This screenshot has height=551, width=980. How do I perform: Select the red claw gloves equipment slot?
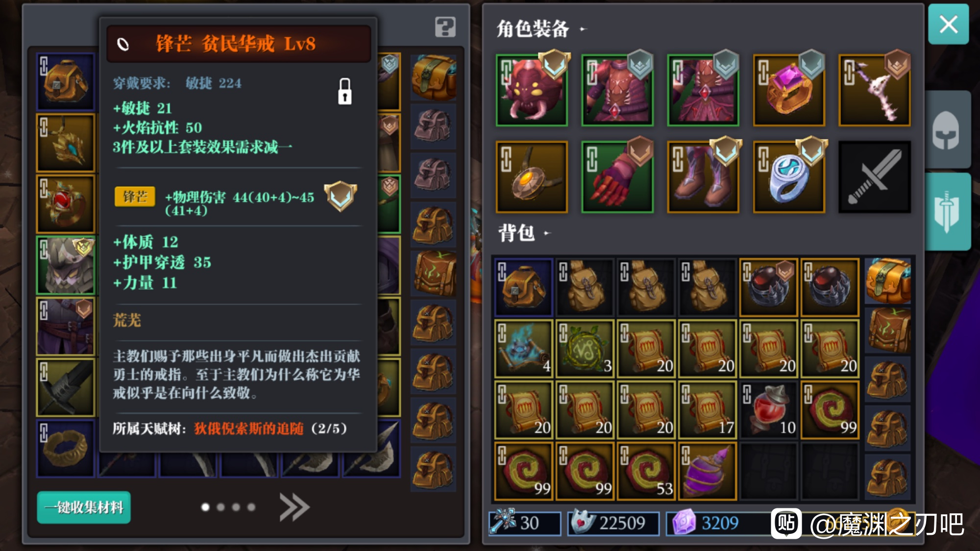(617, 177)
